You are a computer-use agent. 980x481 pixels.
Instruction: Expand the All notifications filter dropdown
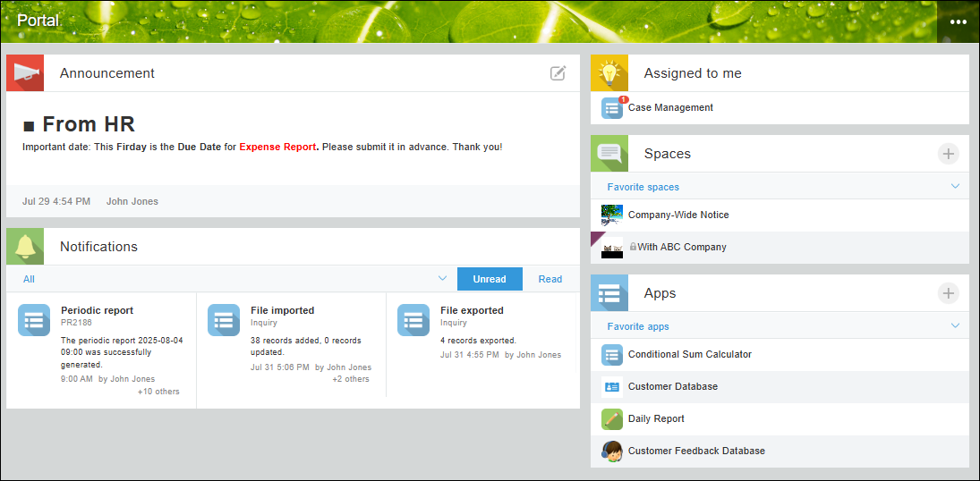tap(442, 279)
